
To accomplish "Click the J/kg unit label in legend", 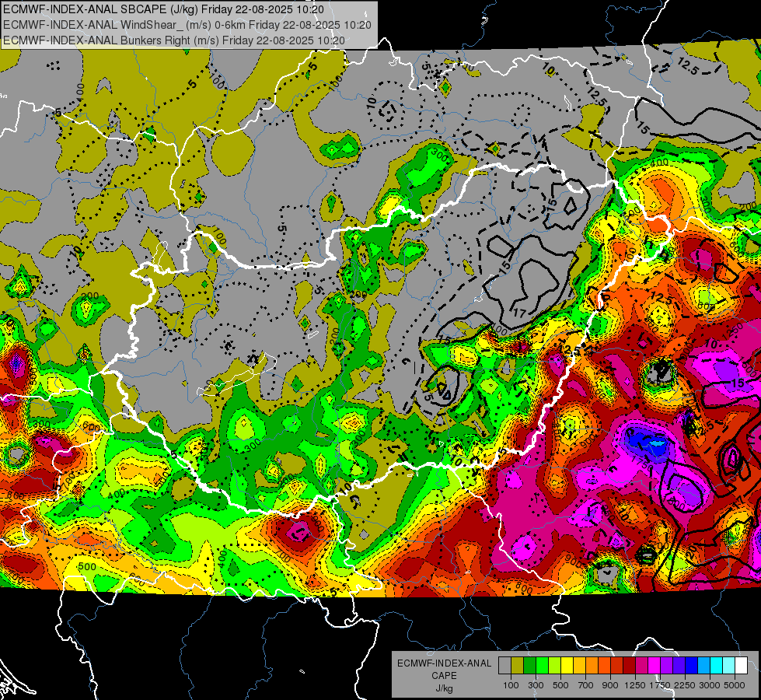I will point(444,688).
